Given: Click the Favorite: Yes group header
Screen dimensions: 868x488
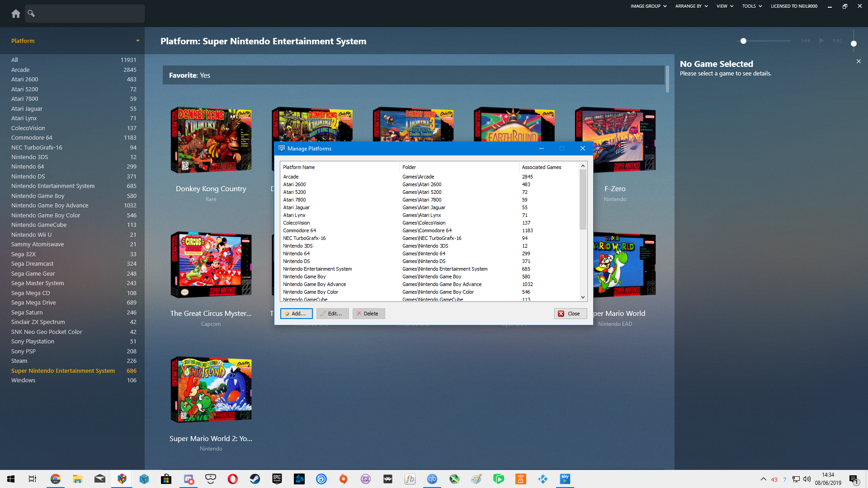Looking at the screenshot, I should click(414, 75).
